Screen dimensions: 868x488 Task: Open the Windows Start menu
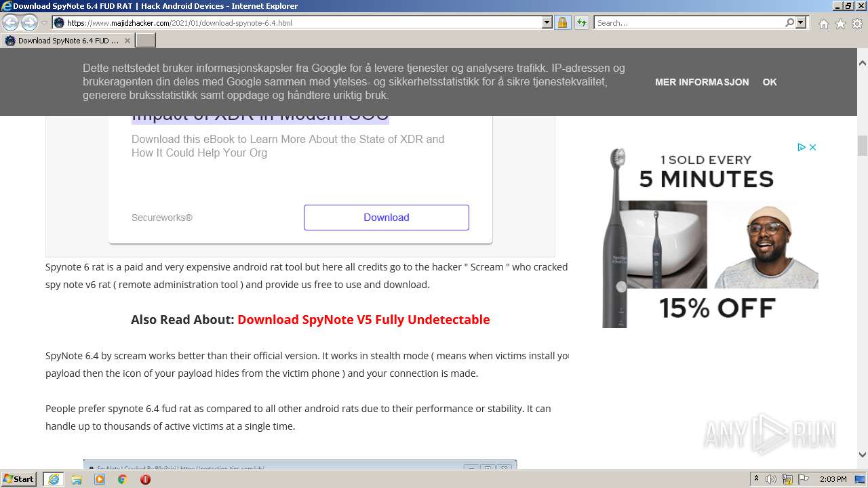pos(19,479)
